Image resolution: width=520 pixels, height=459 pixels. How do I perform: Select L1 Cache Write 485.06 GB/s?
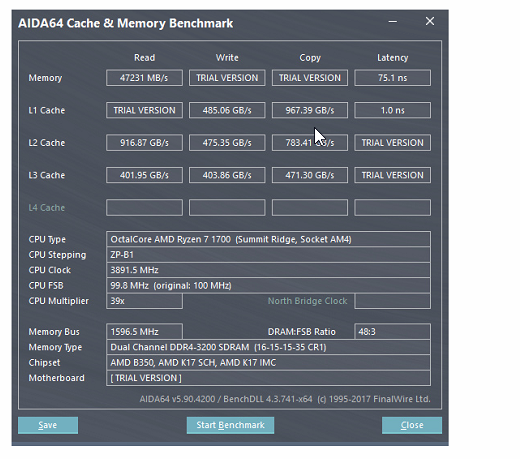[227, 110]
